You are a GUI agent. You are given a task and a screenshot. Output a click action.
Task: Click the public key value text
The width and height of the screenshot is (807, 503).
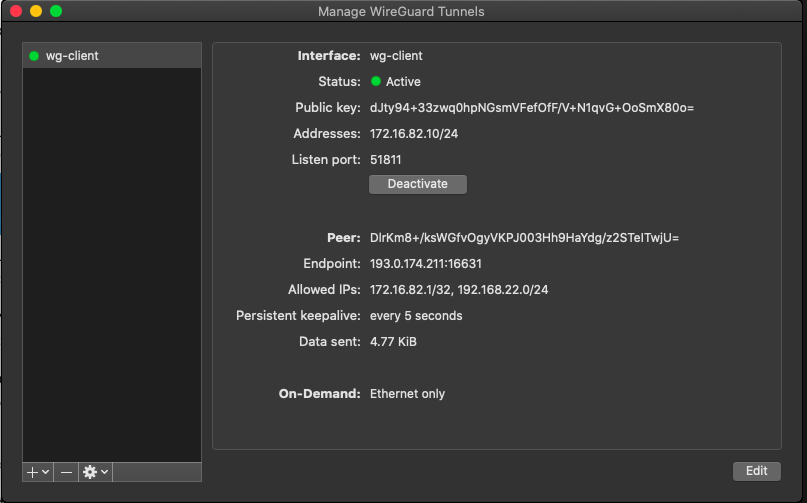click(x=531, y=108)
